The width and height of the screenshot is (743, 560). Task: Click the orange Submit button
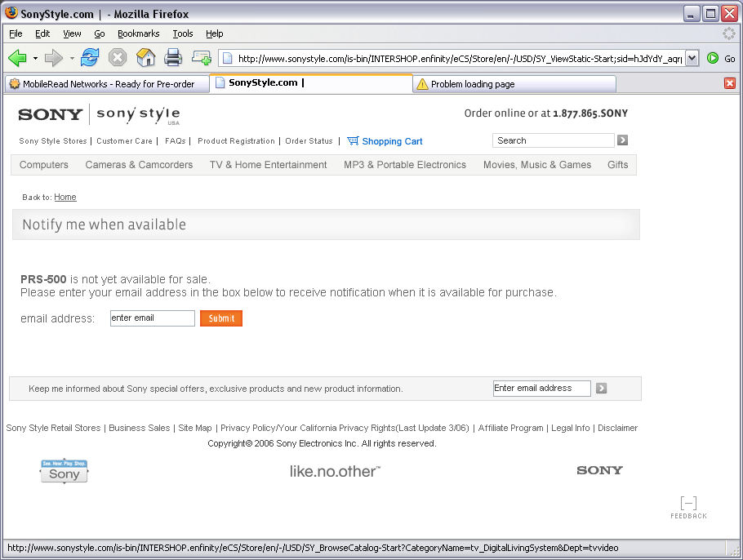[221, 318]
